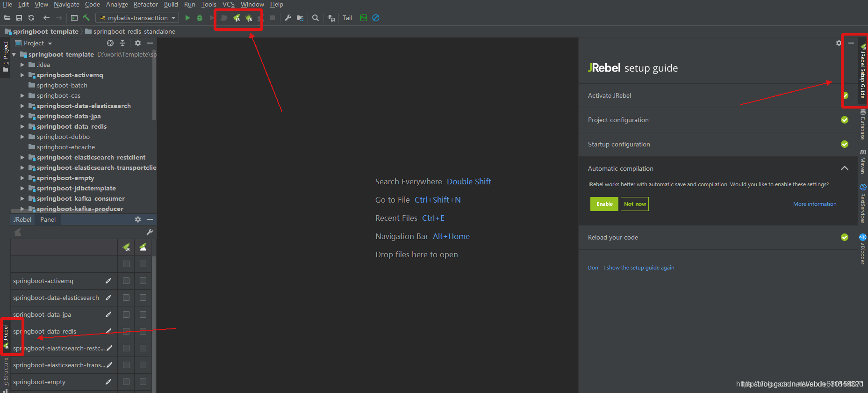This screenshot has height=393, width=868.
Task: Open the Maven side tool window
Action: coord(863,162)
